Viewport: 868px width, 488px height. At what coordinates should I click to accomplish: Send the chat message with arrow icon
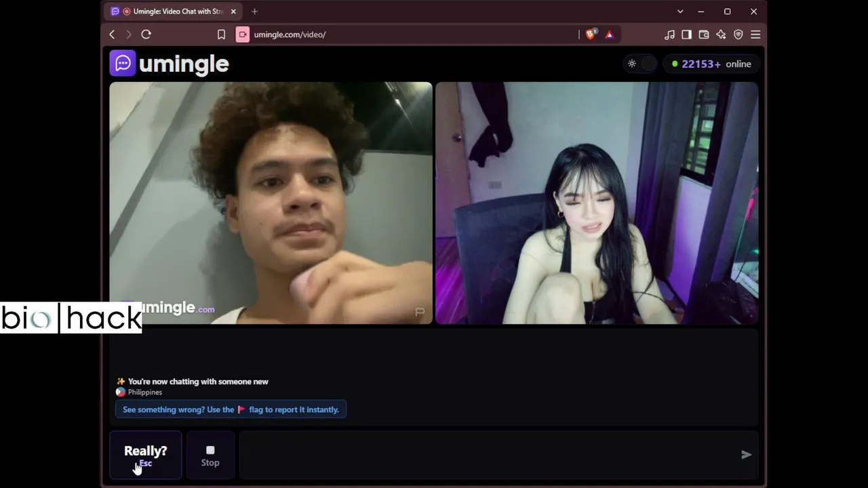[746, 455]
